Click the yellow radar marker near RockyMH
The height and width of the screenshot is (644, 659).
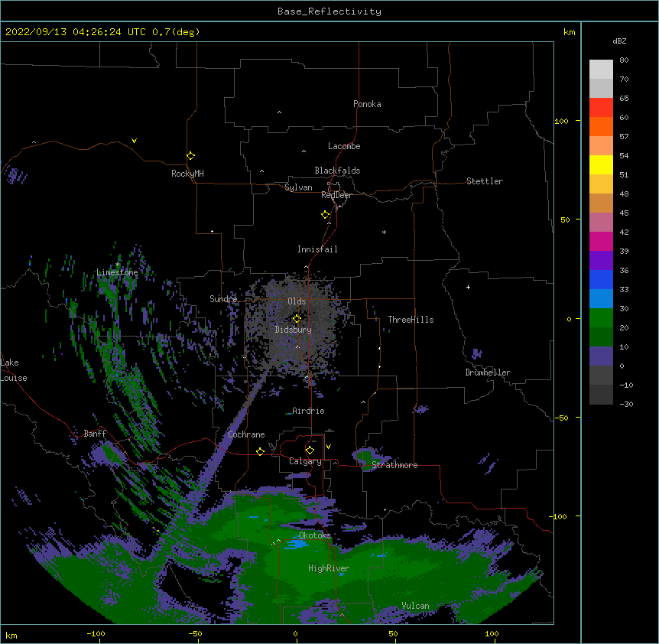[191, 156]
